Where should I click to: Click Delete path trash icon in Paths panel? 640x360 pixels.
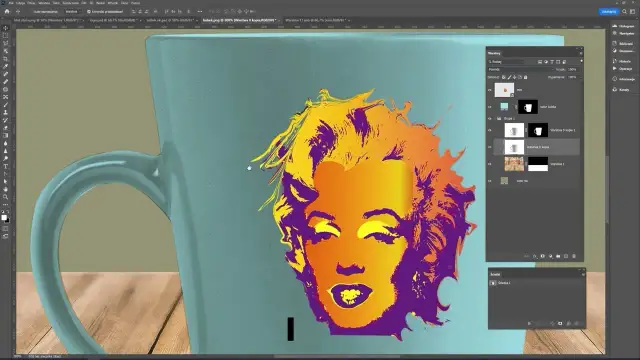576,323
